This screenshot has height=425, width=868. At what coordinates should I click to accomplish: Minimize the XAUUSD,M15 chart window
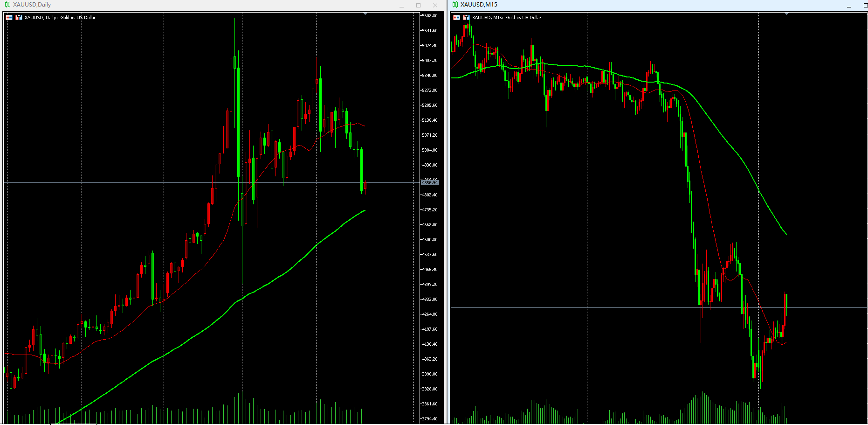849,6
